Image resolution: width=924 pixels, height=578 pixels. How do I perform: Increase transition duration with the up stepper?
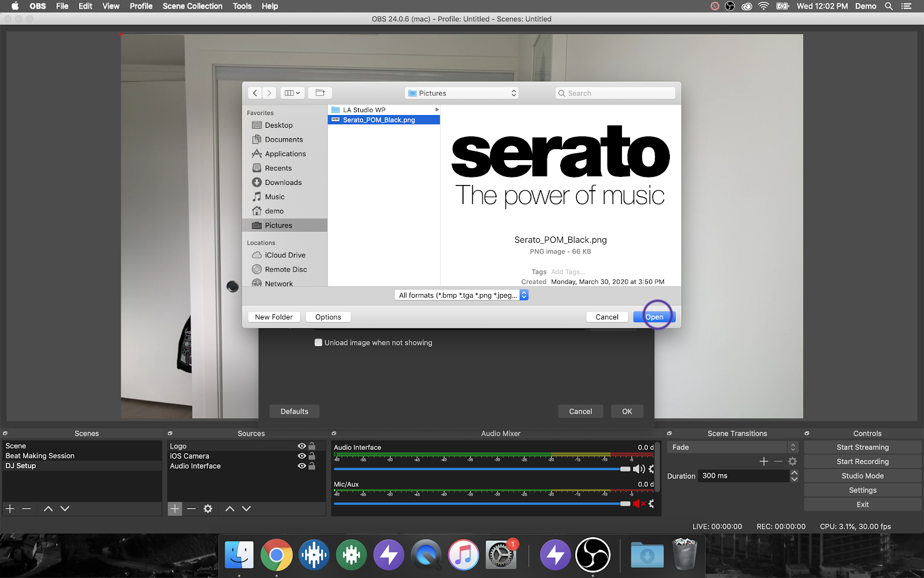[x=794, y=473]
